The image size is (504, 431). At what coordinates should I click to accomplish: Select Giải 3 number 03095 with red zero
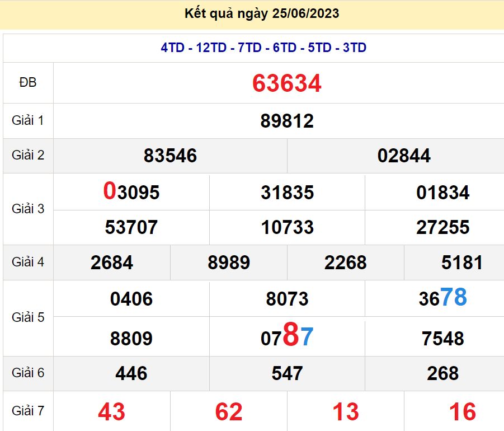click(131, 192)
